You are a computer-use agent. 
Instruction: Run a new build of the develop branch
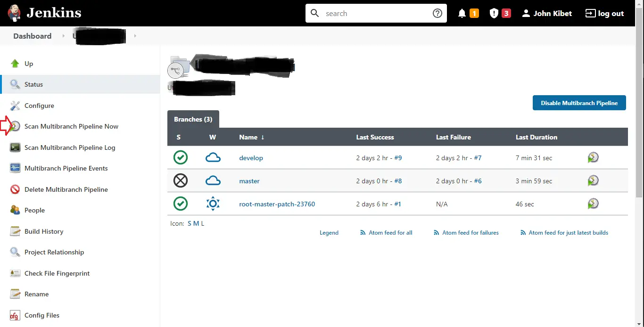(x=593, y=157)
